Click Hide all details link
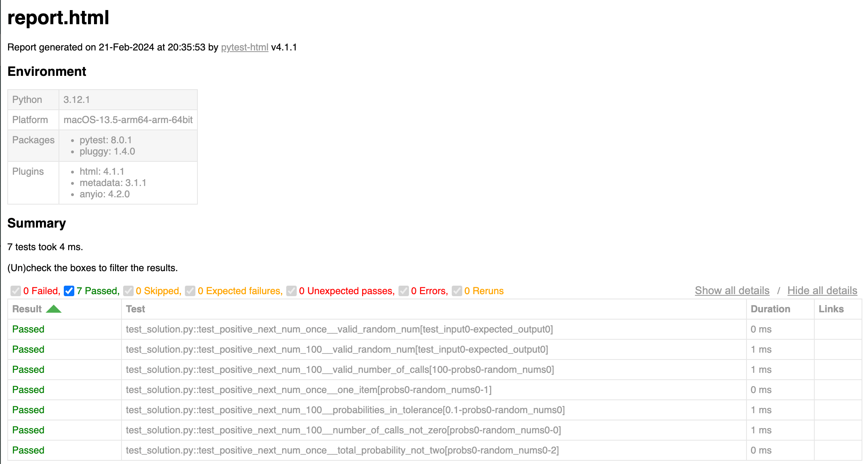The image size is (868, 464). point(822,291)
